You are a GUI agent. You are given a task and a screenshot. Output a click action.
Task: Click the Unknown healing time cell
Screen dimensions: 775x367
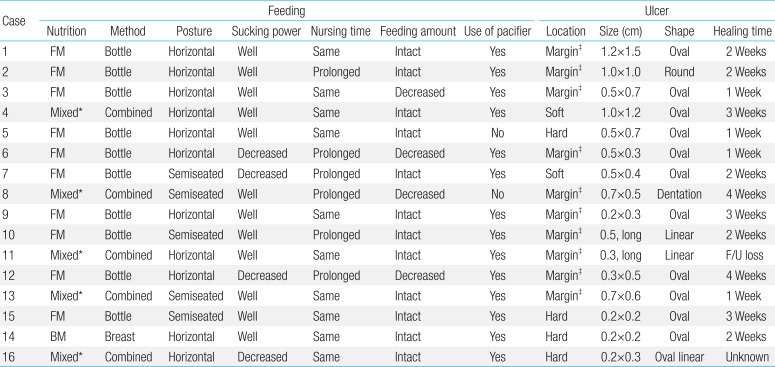point(747,357)
